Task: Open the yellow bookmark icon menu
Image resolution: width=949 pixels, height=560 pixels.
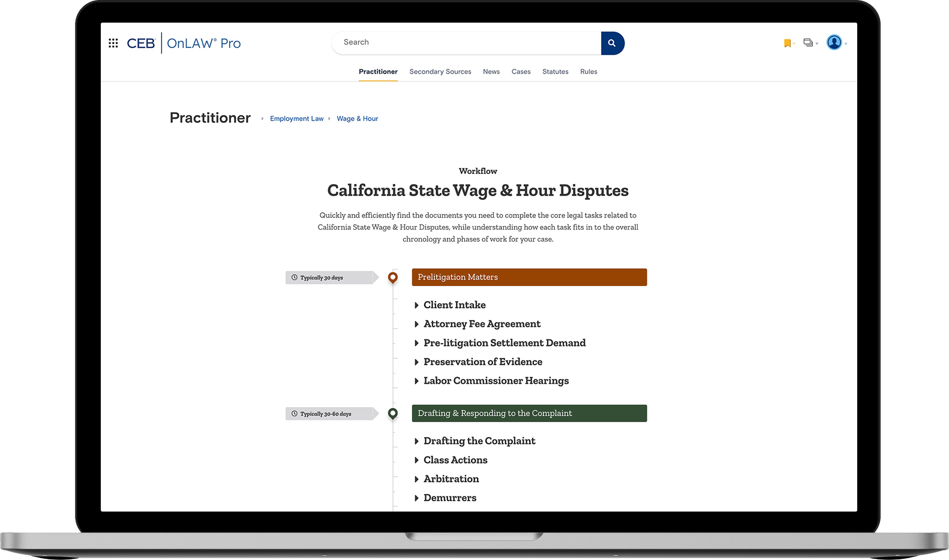Action: pyautogui.click(x=788, y=43)
